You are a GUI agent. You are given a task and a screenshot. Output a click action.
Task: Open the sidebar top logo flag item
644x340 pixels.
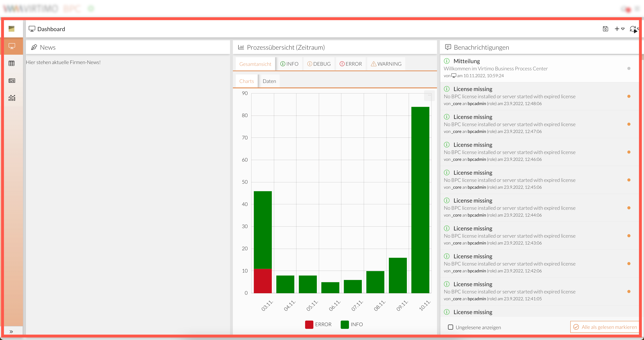tap(11, 29)
